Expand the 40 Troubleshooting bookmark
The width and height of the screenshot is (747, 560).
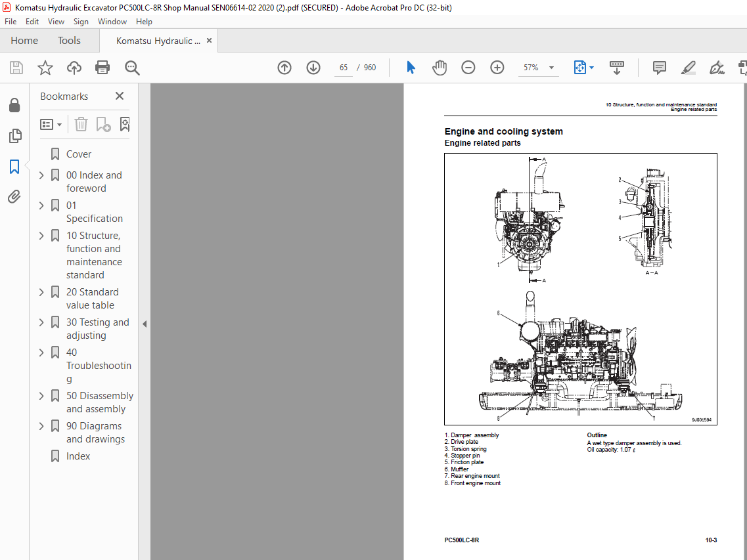tap(41, 353)
